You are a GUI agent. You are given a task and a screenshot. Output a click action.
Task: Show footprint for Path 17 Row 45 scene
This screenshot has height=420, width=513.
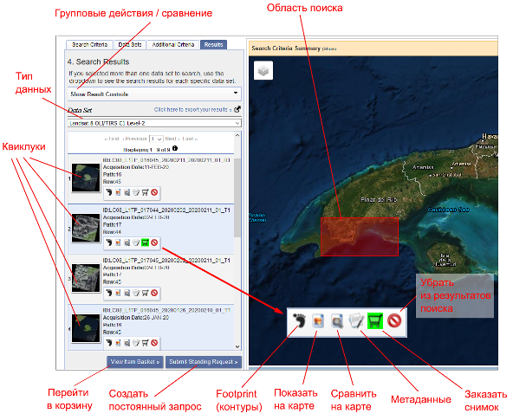(109, 294)
